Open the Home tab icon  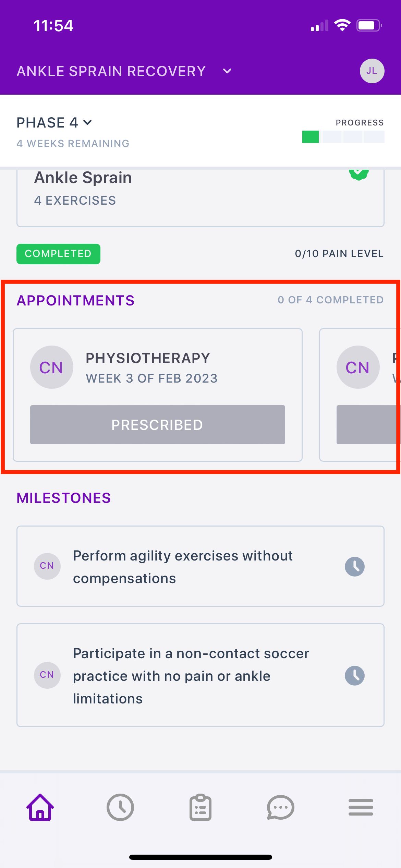pos(40,807)
